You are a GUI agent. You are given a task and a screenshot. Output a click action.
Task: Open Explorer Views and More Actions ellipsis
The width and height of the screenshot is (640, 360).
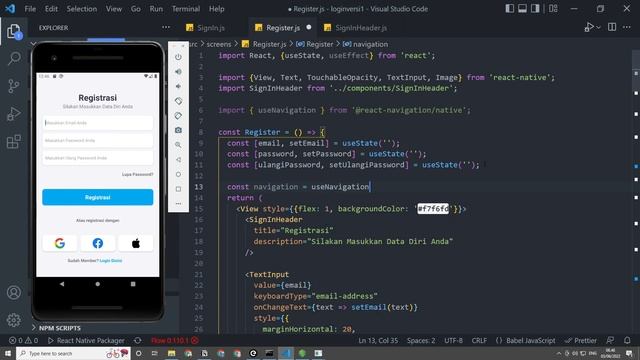pyautogui.click(x=166, y=27)
